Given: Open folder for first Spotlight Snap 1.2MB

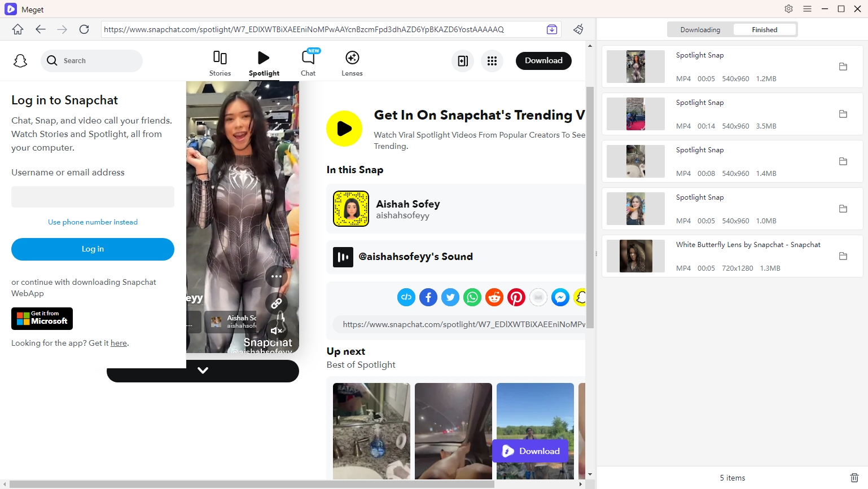Looking at the screenshot, I should 843,67.
